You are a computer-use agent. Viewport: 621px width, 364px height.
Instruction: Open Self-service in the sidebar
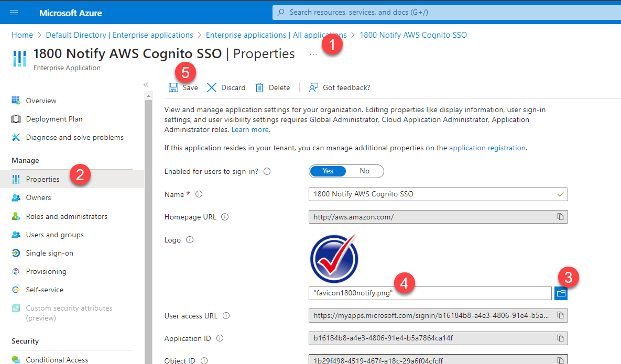point(45,290)
